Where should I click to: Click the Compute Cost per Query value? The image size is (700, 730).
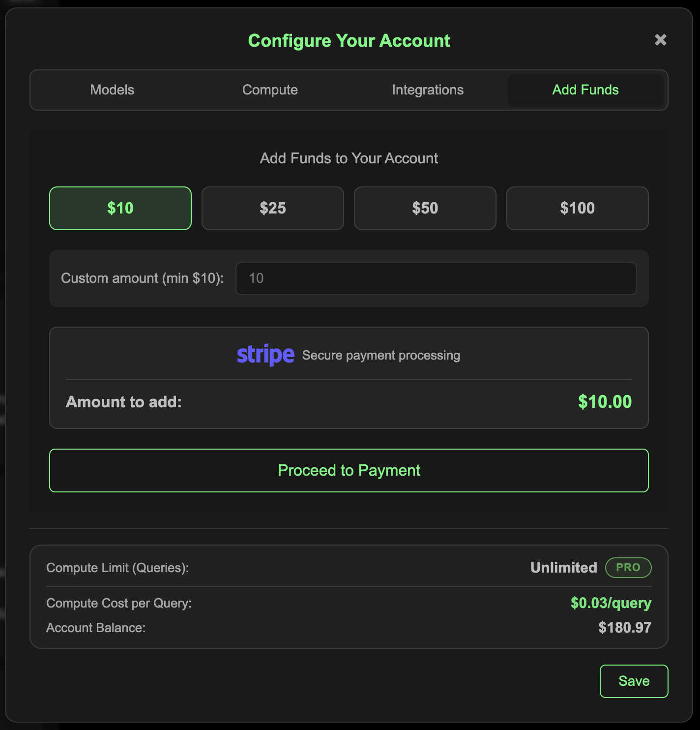click(x=611, y=603)
